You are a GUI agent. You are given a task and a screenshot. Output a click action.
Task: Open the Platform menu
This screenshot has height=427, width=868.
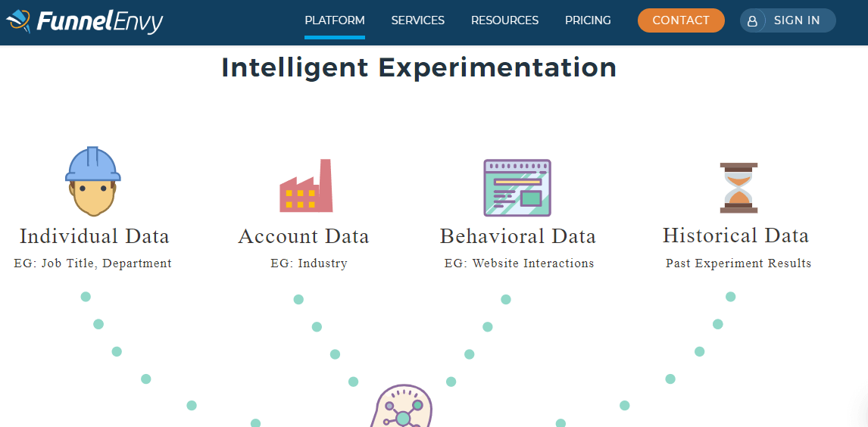[334, 20]
